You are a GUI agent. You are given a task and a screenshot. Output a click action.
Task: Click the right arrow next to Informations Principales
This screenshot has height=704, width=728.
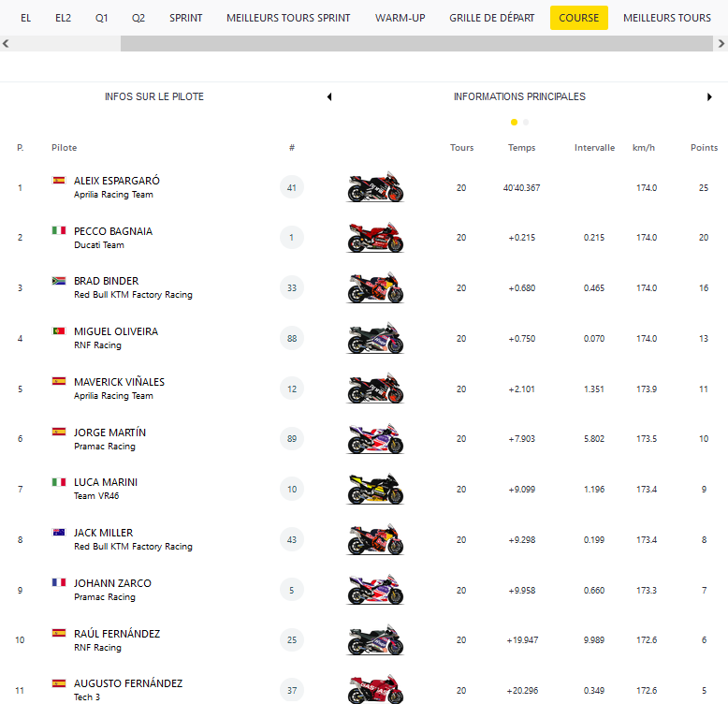click(x=710, y=96)
